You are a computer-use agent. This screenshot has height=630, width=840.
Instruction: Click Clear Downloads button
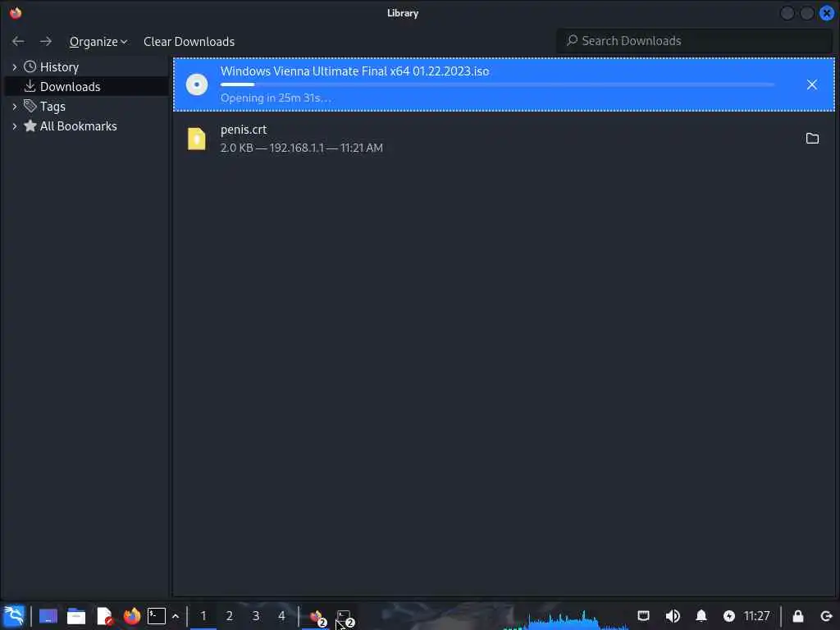click(x=189, y=41)
